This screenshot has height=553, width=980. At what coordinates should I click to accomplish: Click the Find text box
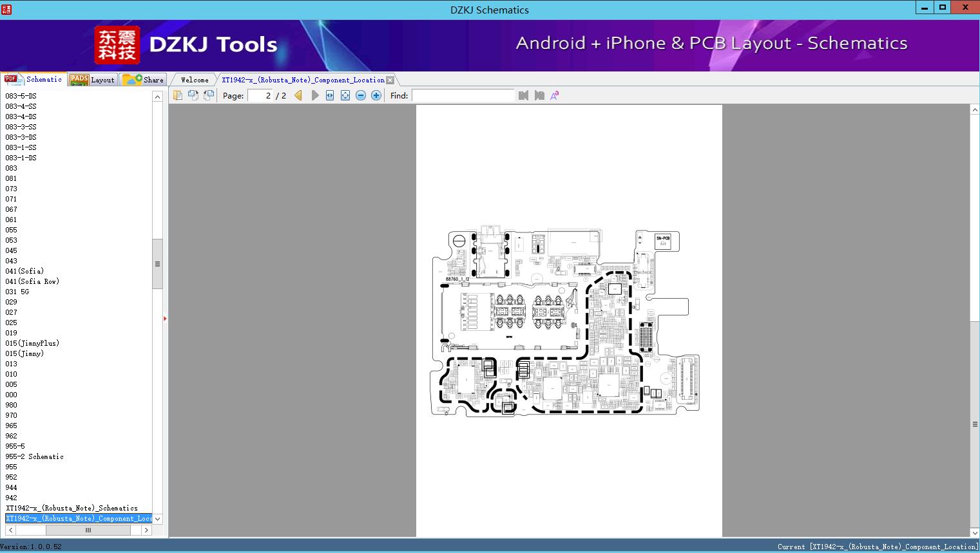[463, 95]
